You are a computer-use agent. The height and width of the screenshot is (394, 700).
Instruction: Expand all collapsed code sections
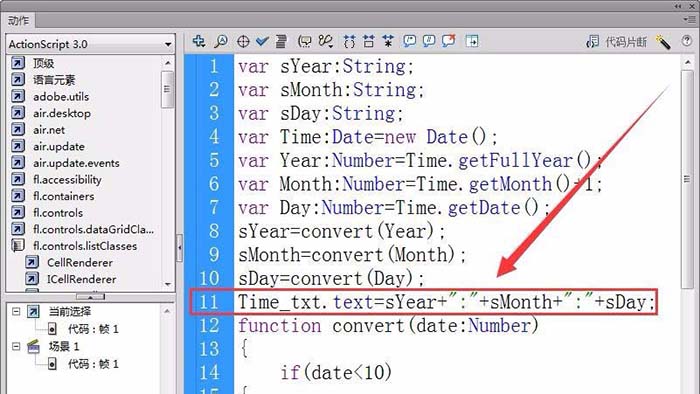[x=388, y=41]
